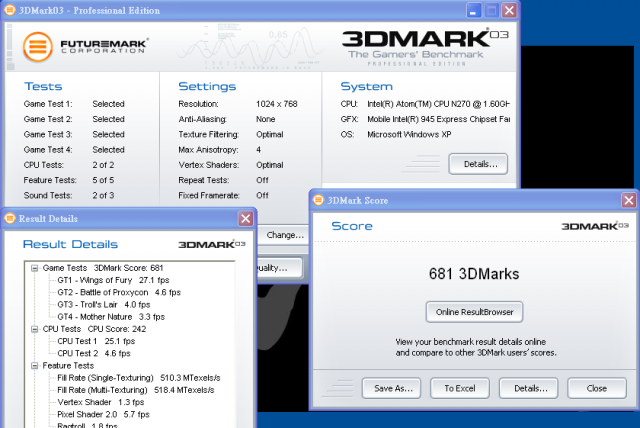Click CPU Tests 2 of 2 value
640x428 pixels.
click(x=103, y=165)
